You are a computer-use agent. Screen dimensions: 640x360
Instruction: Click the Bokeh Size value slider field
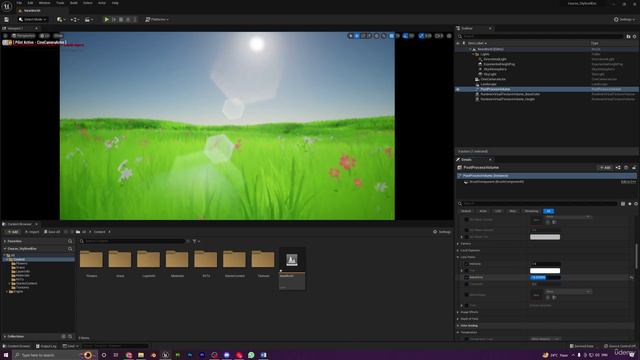point(545,278)
